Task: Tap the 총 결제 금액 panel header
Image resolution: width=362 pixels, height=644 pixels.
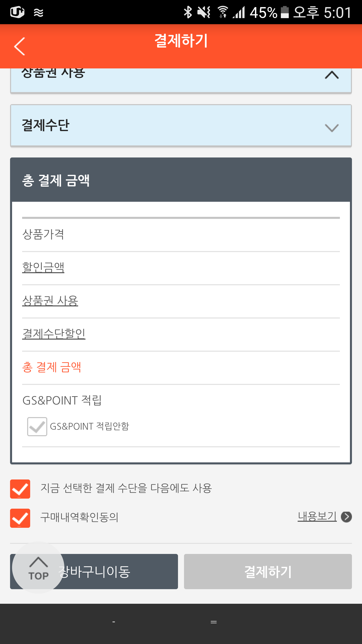Action: pos(181,180)
